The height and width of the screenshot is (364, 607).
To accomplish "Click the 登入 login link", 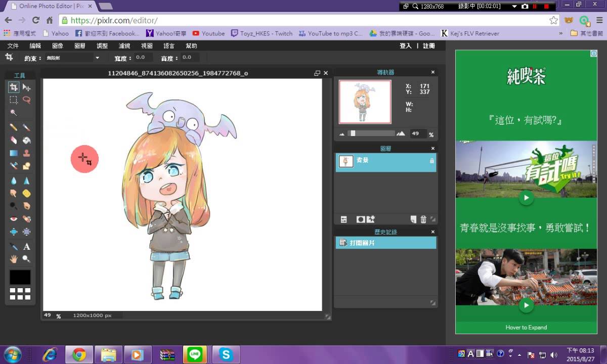I will coord(406,45).
